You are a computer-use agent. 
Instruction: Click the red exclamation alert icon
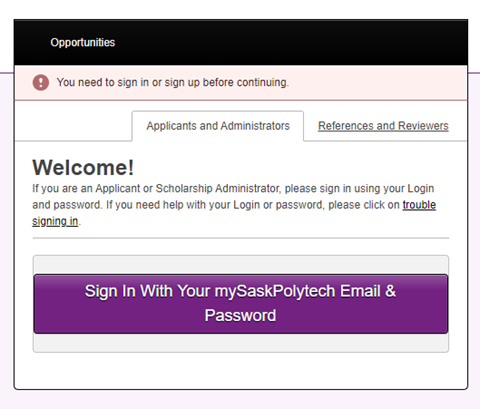41,82
